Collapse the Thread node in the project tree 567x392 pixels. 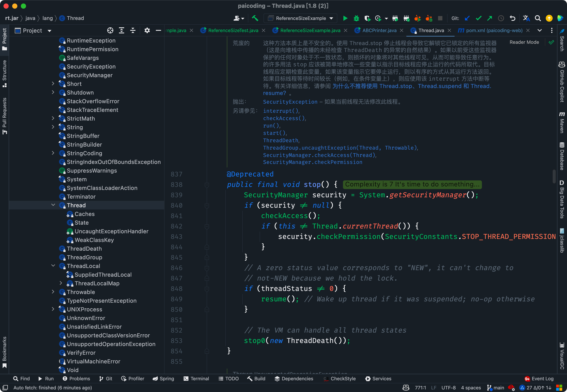53,205
